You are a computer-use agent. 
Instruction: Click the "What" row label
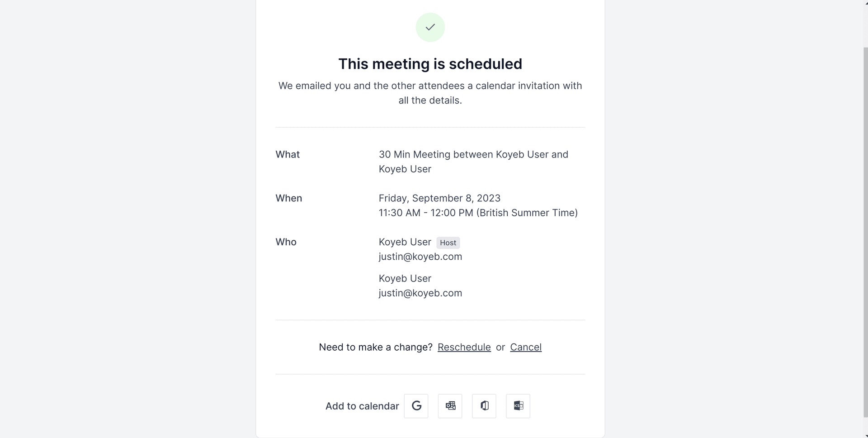(288, 154)
